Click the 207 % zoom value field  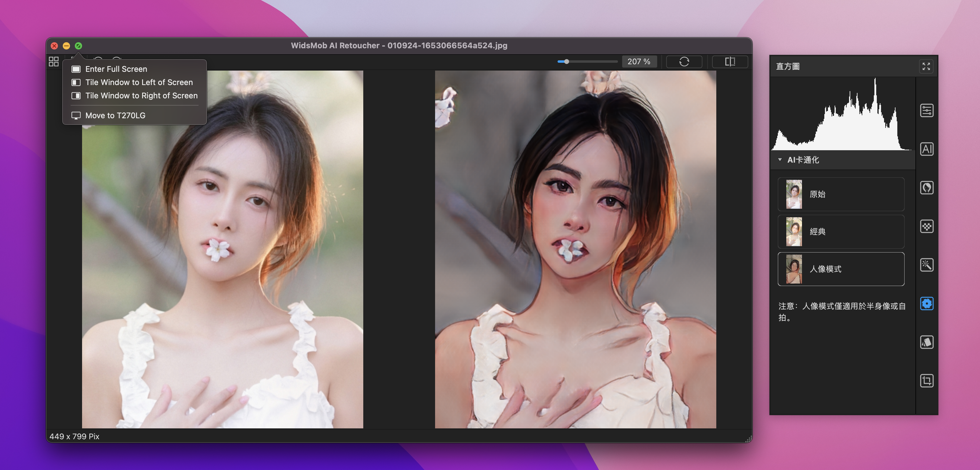[x=639, y=62]
